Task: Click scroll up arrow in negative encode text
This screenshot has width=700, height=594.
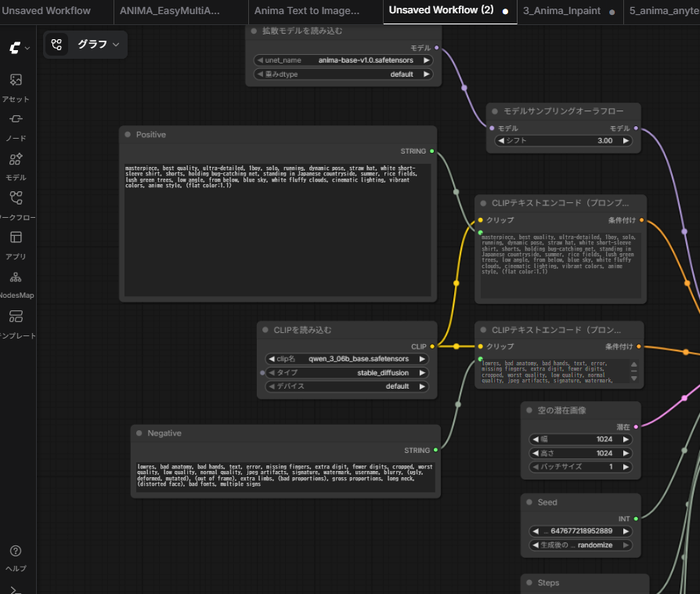Action: tap(634, 364)
